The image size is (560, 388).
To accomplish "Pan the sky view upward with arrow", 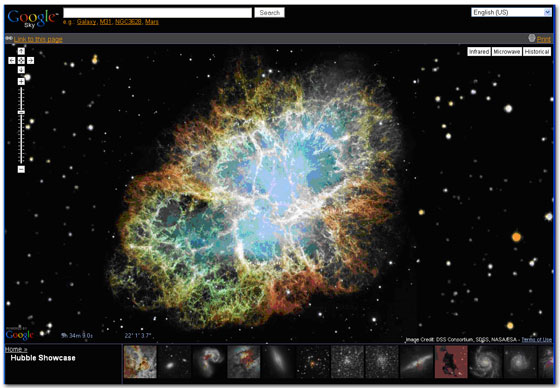I will (21, 51).
